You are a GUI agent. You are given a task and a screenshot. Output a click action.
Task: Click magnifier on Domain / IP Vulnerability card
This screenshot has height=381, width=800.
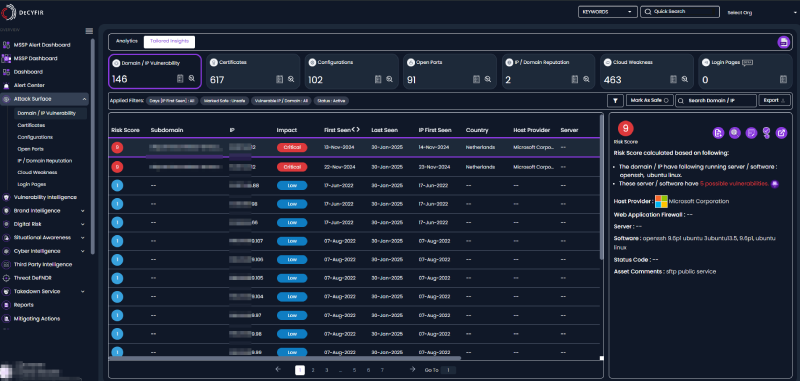tap(192, 79)
